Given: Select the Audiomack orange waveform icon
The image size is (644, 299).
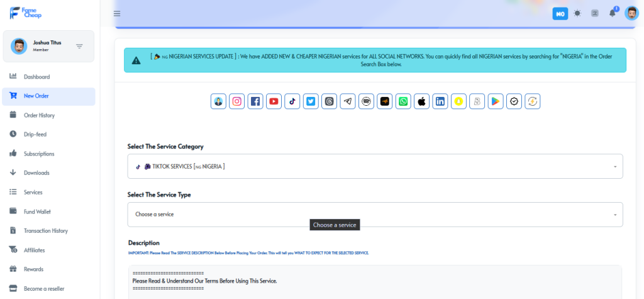Looking at the screenshot, I should pyautogui.click(x=385, y=101).
